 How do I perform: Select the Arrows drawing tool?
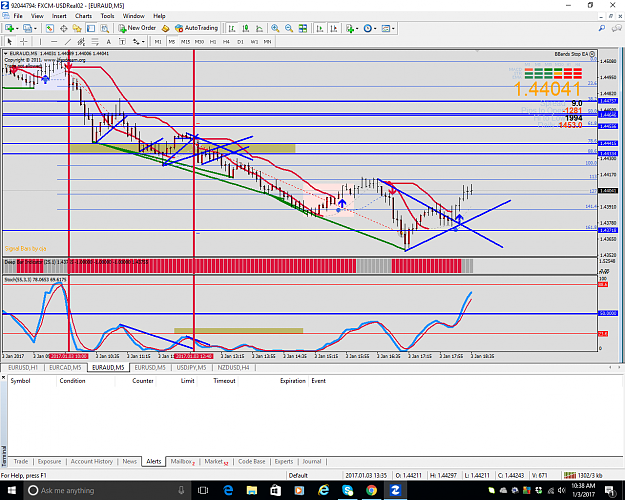[x=136, y=41]
